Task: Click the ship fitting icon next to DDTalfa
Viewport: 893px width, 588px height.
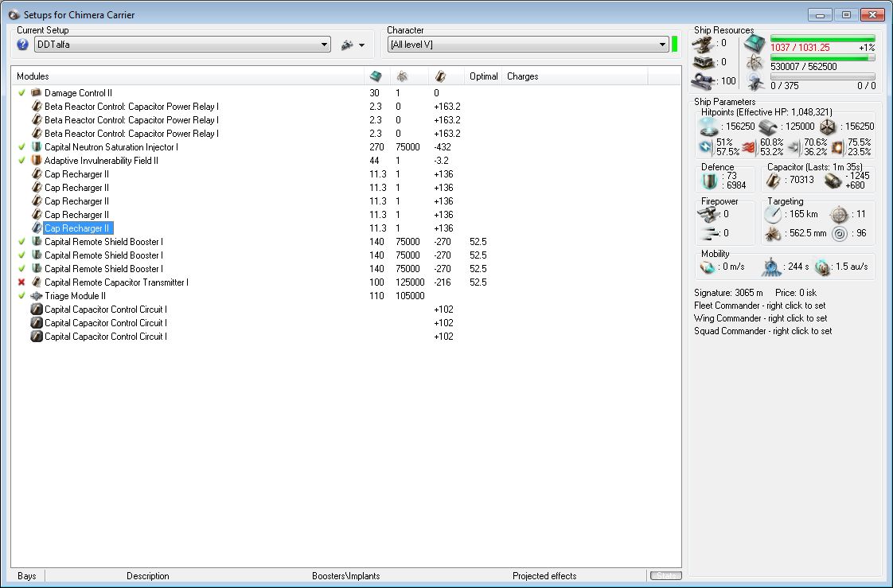Action: [347, 45]
